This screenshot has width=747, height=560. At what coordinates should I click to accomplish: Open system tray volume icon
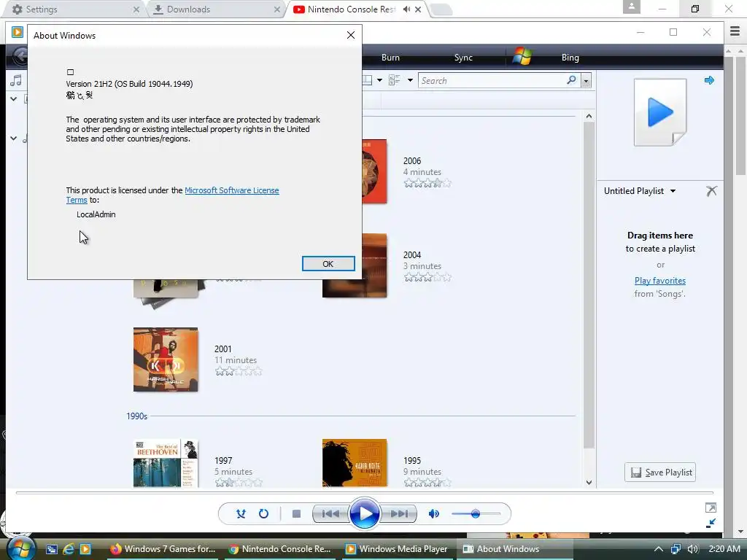(x=693, y=550)
